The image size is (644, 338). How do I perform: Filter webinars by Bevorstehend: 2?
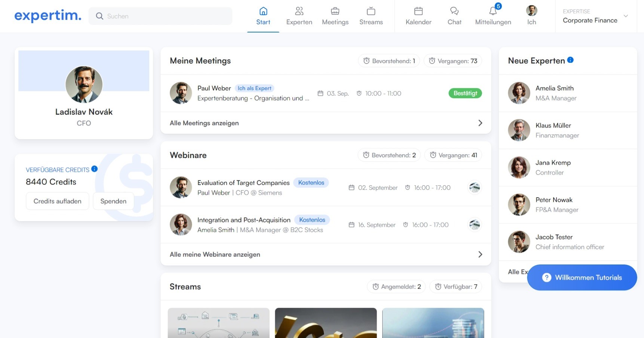pos(389,155)
